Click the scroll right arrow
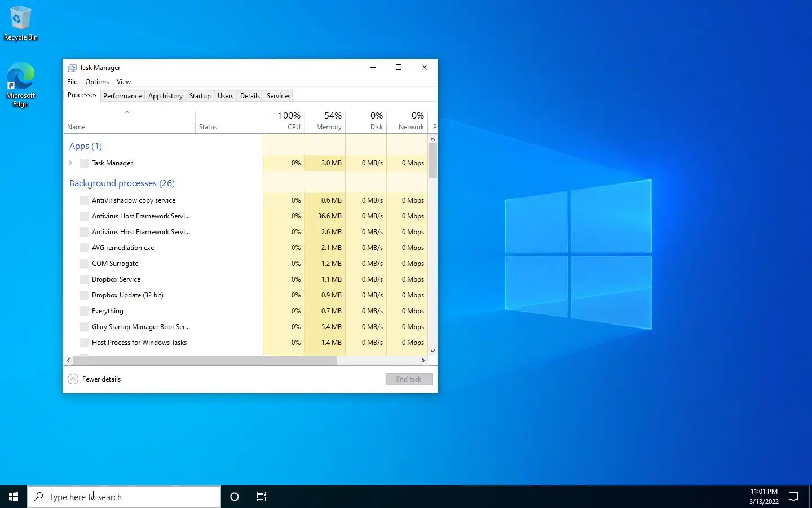 point(423,360)
